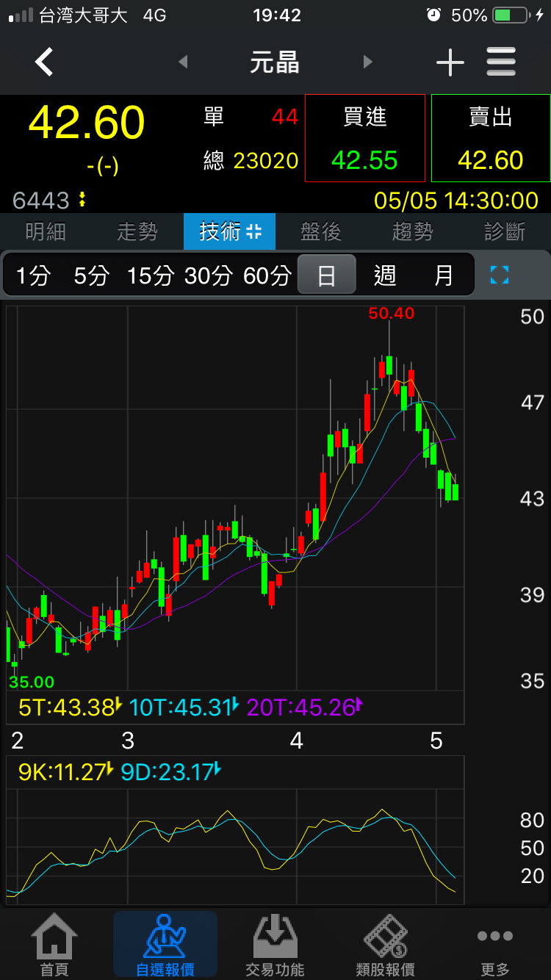This screenshot has width=551, height=980.
Task: Open 交易功能 trading icon
Action: coord(275,944)
